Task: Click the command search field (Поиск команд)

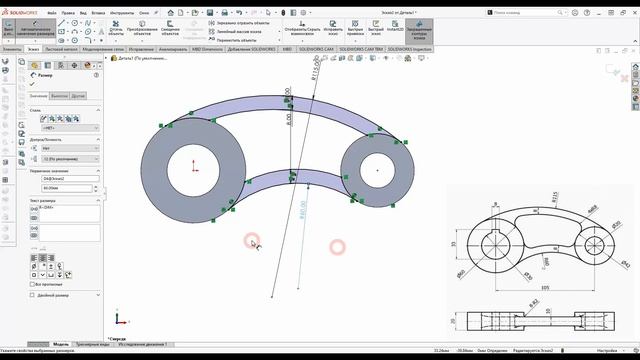Action: click(x=526, y=13)
